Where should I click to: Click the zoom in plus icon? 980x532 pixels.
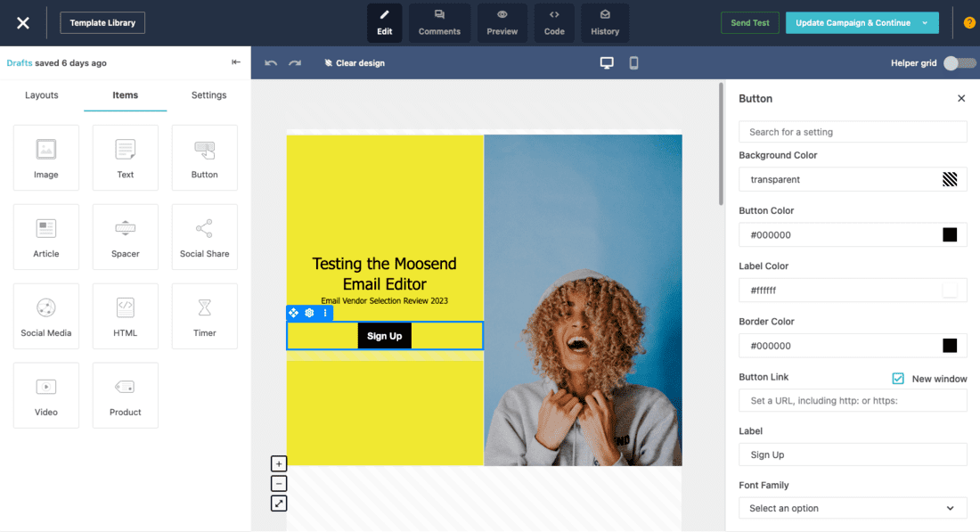coord(279,464)
